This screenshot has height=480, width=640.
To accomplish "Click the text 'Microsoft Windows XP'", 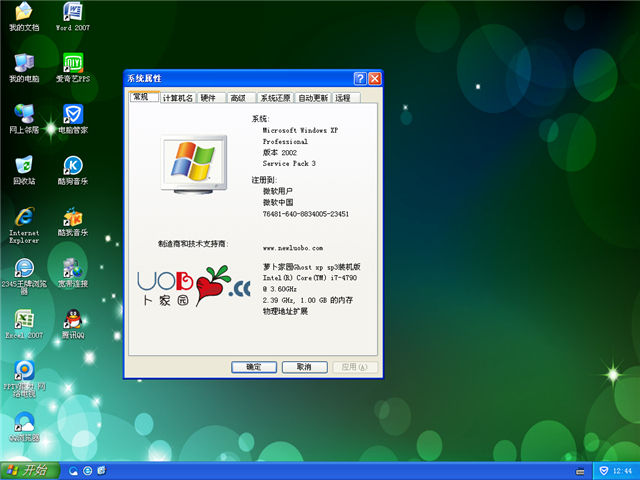I will [x=300, y=130].
